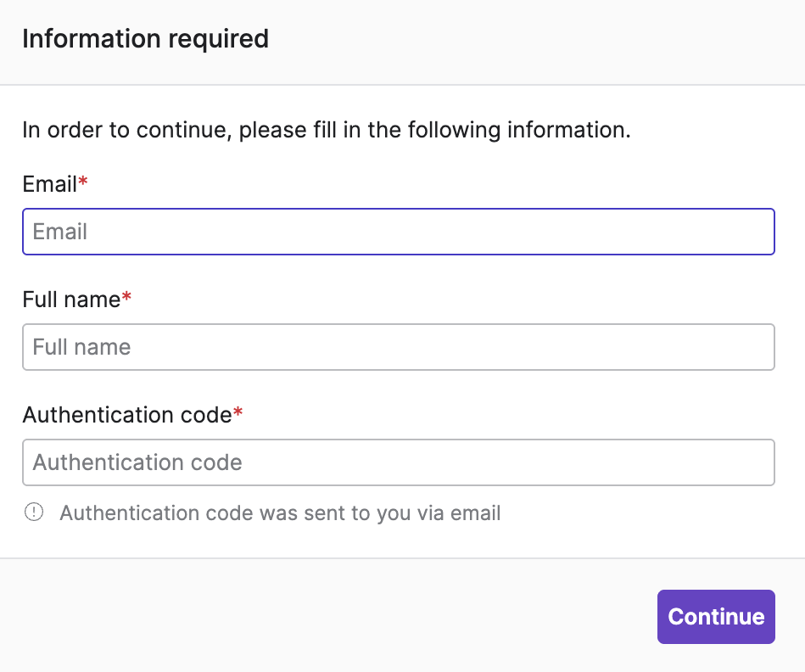Click the 'In order to continue' instruction text
The height and width of the screenshot is (672, 805).
point(327,131)
